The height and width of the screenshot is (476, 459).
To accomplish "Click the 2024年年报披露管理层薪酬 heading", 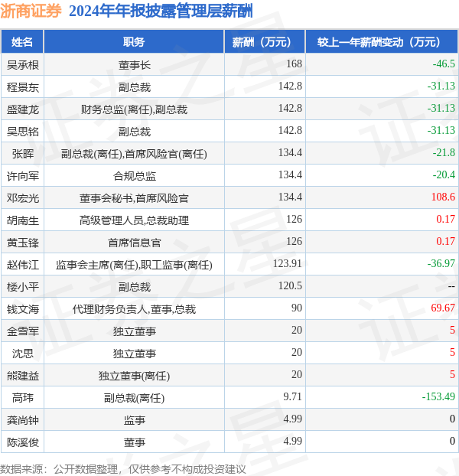I will pos(161,11).
